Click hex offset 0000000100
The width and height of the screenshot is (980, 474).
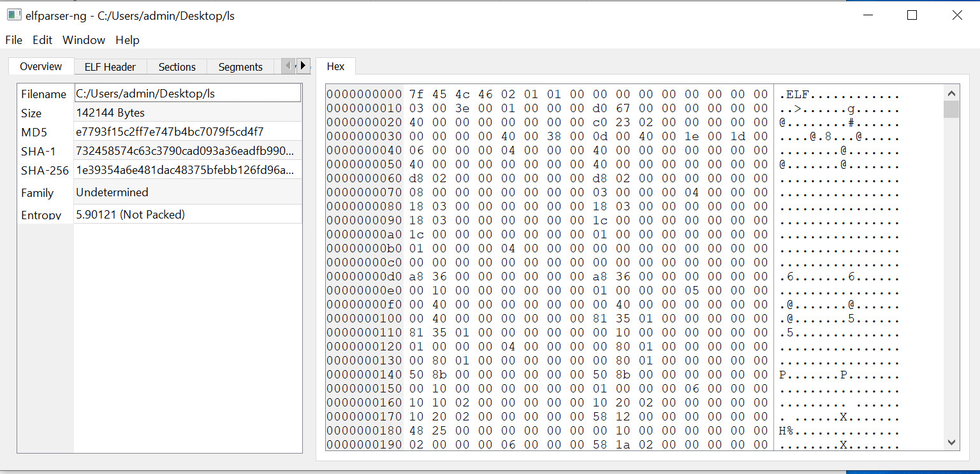[365, 319]
